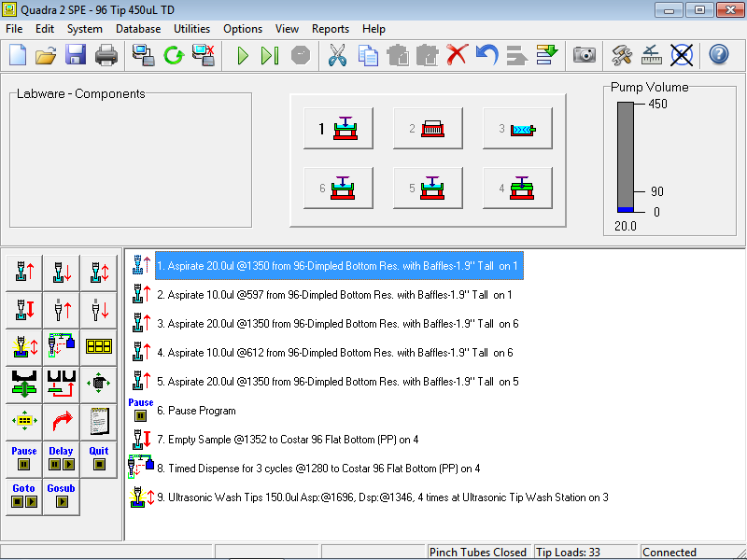Open the Reports menu
Viewport: 747px width, 560px height.
click(x=331, y=29)
